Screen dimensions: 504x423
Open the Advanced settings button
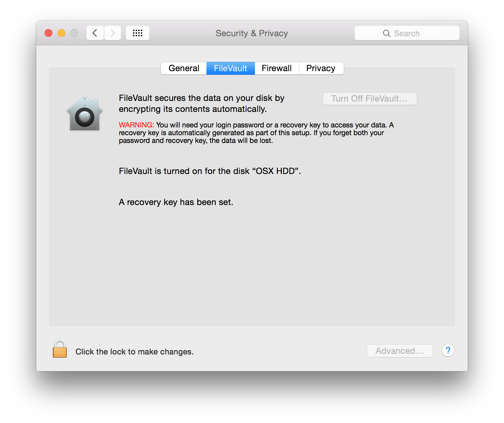tap(400, 351)
